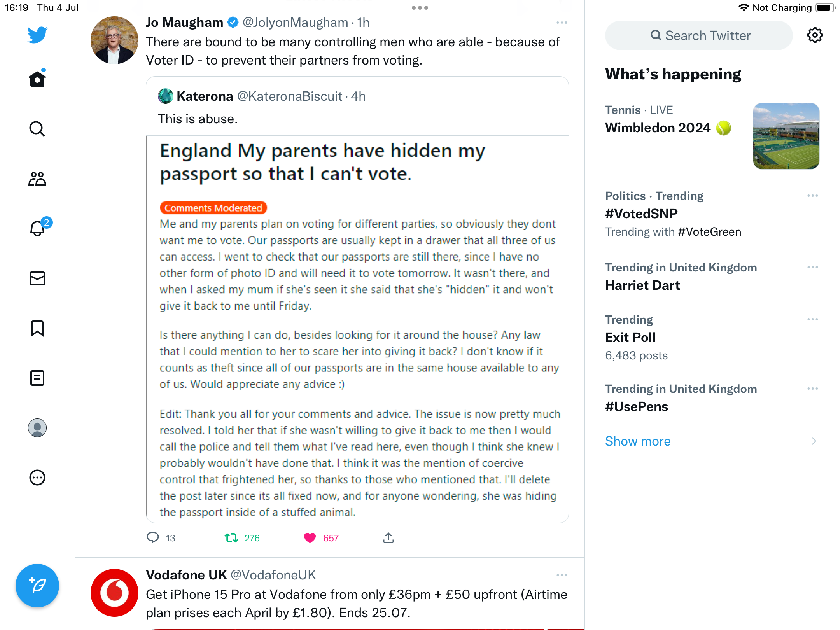The height and width of the screenshot is (630, 840).
Task: Open the search settings gear
Action: click(x=815, y=35)
